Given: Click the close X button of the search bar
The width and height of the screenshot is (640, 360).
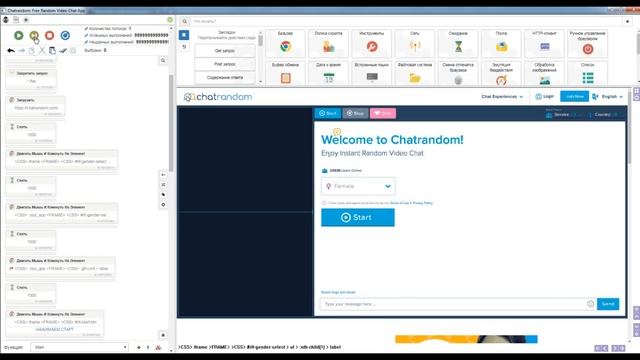Looking at the screenshot, I should pyautogui.click(x=627, y=21).
